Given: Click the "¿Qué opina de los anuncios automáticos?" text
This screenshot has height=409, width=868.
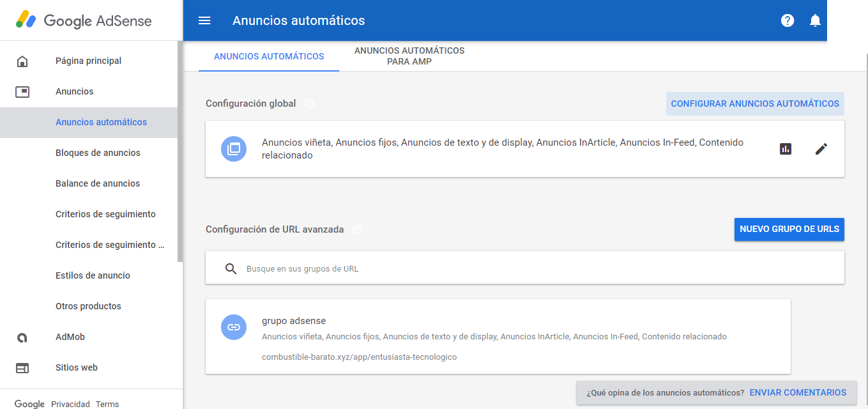Looking at the screenshot, I should coord(666,393).
